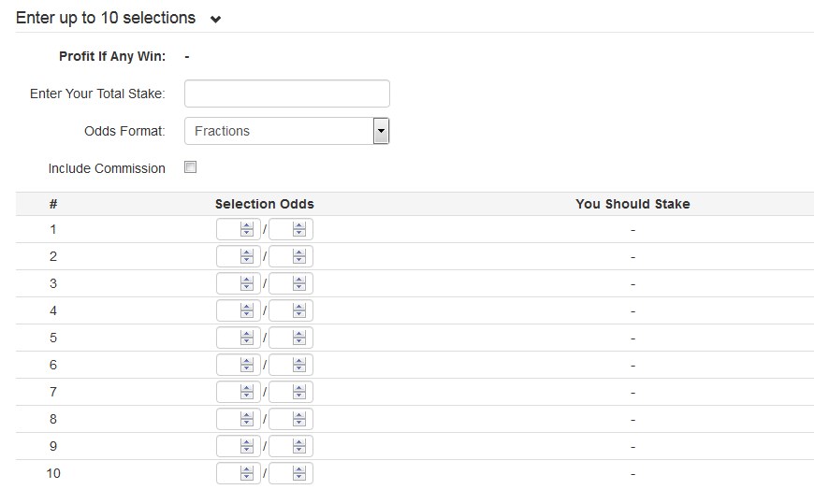
Task: Click denominator spinner for selection 4
Action: click(299, 310)
